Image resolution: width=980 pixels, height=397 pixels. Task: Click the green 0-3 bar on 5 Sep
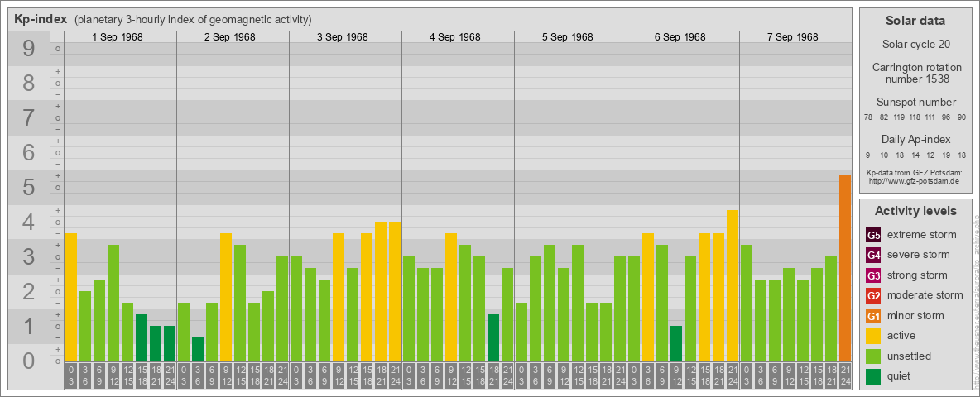(x=521, y=332)
